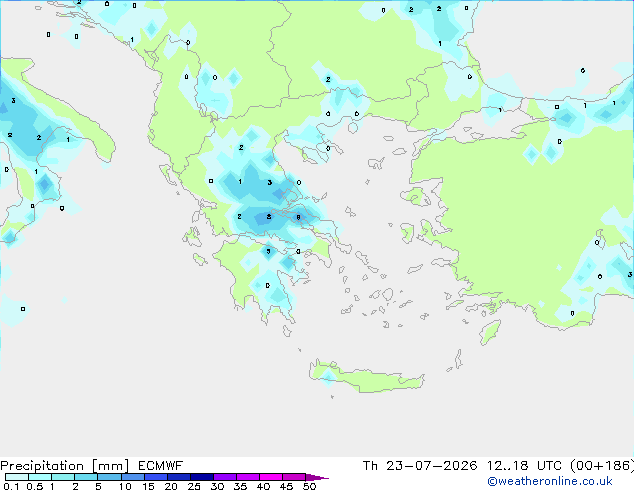Viewport: 634px width, 490px height.
Task: Pick the 30–35 mm purple legend swatch
Action: [225, 477]
